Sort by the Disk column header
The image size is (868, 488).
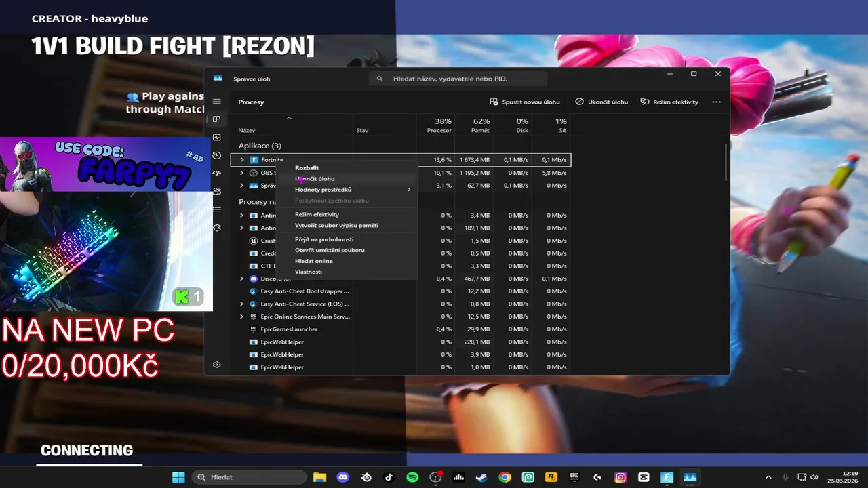(x=512, y=125)
